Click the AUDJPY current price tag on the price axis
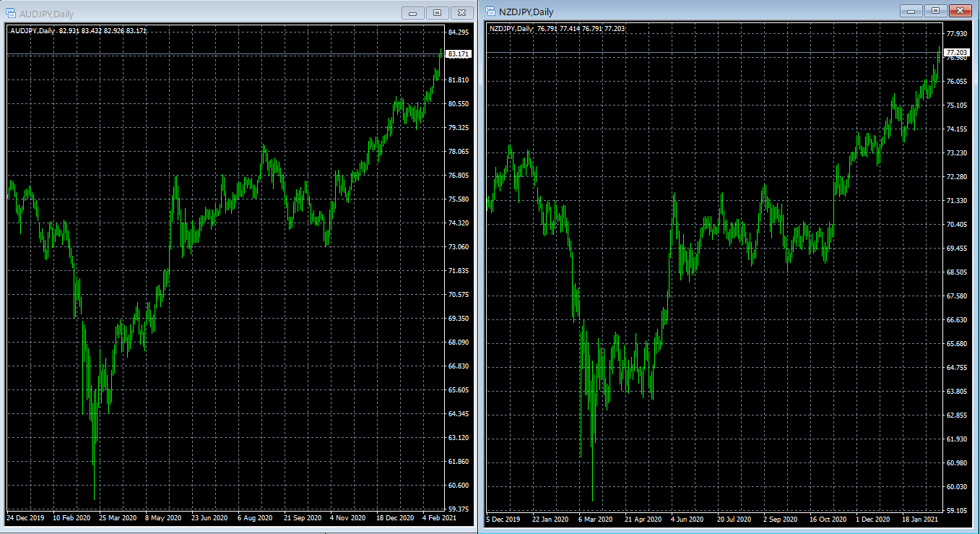 pos(459,54)
